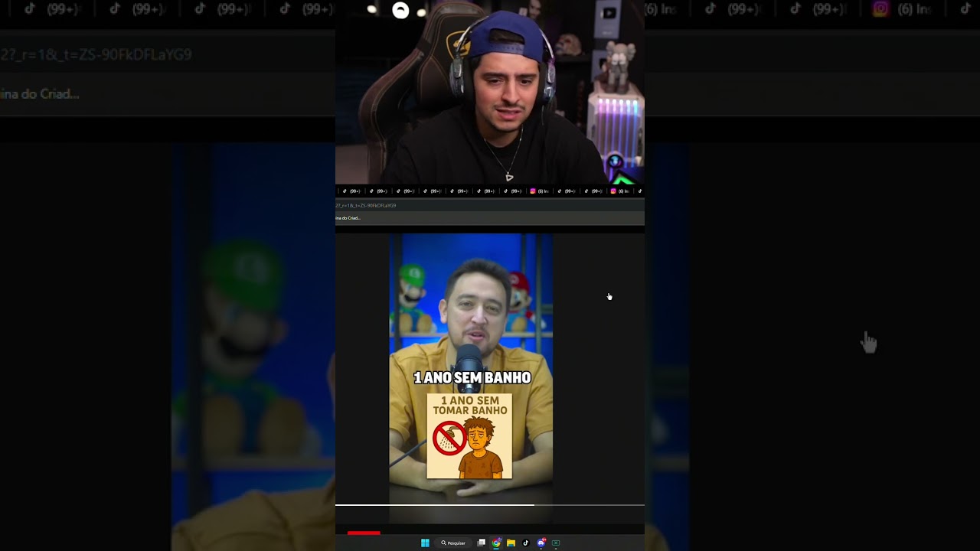Seek using the white video progress bar
980x551 pixels.
point(490,505)
